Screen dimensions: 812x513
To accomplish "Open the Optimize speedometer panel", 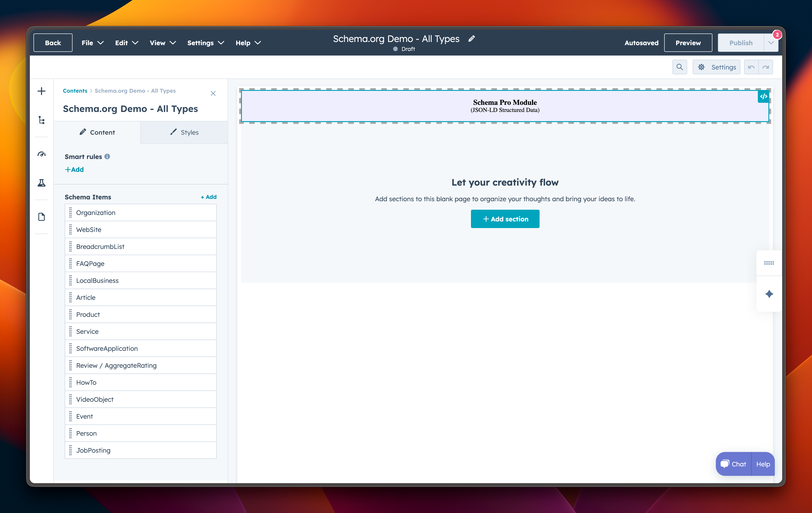I will coord(42,154).
